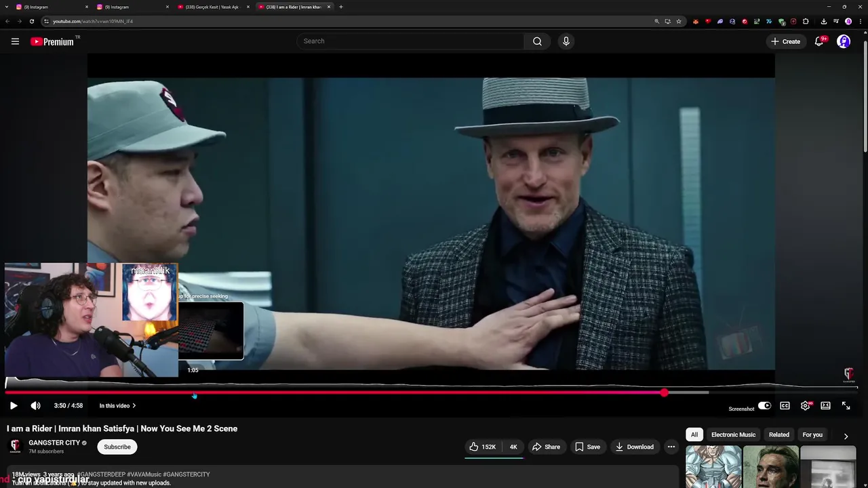Open media control toolbar button
Image resolution: width=868 pixels, height=488 pixels.
(x=835, y=21)
